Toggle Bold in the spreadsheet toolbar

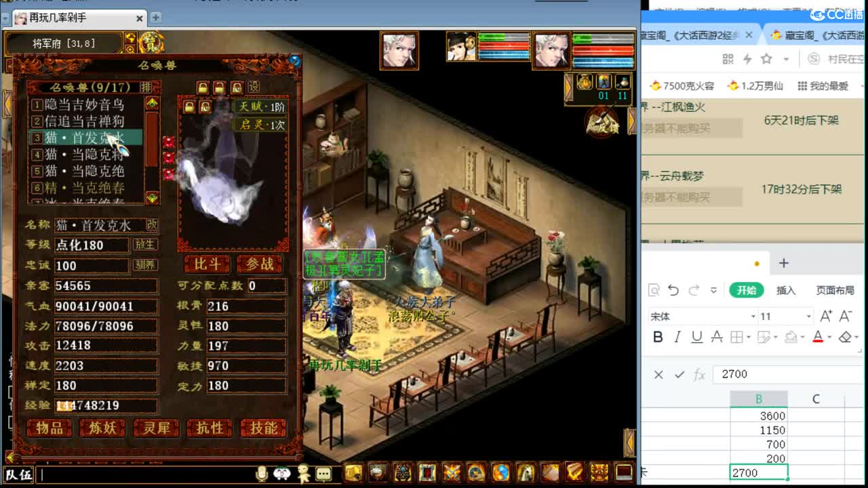pyautogui.click(x=658, y=338)
